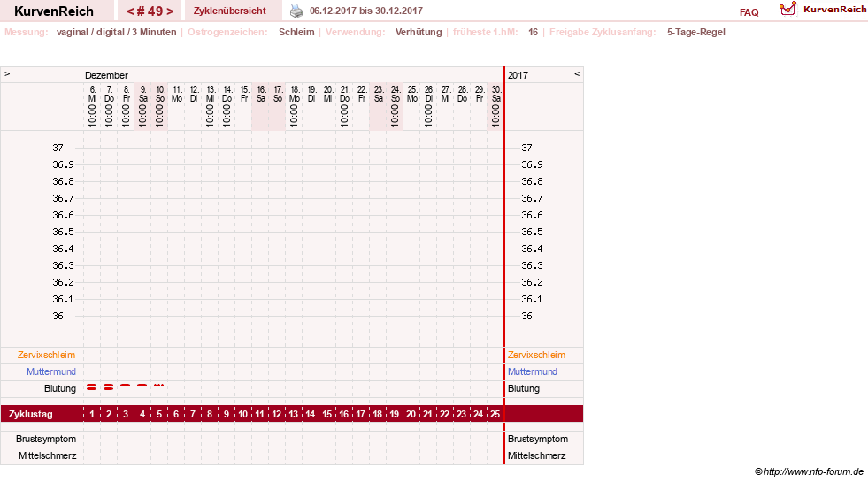Click the bleeding dash on cycle day 3
Screen dimensions: 868x482
click(x=125, y=385)
